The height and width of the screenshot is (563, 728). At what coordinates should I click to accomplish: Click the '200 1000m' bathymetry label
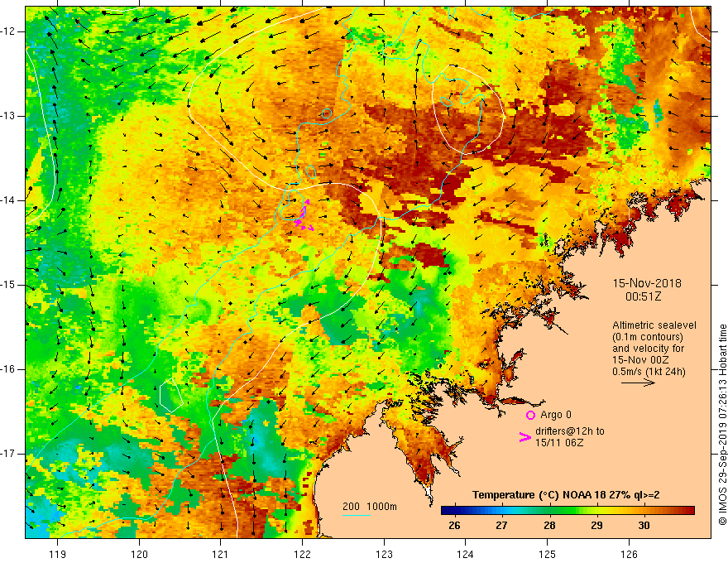click(370, 507)
